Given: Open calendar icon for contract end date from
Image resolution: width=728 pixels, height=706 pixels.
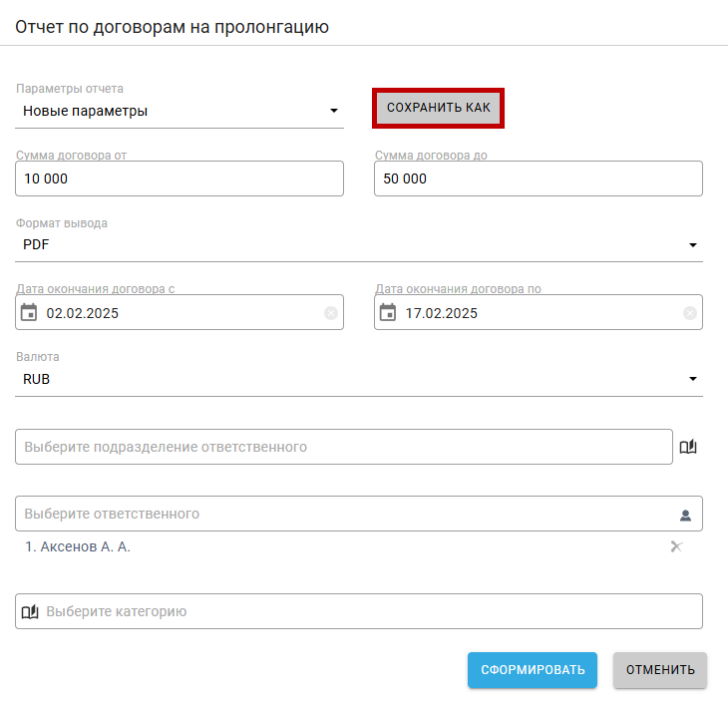Looking at the screenshot, I should coord(29,312).
